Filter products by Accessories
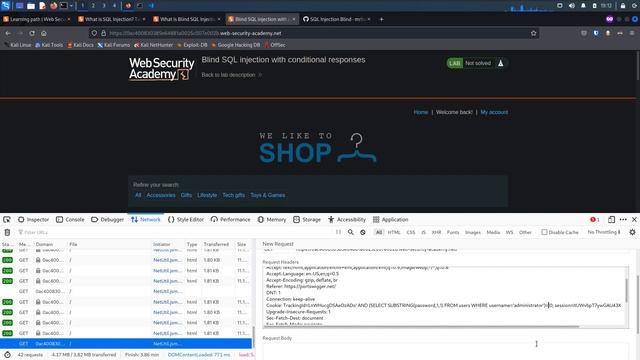 (x=161, y=195)
